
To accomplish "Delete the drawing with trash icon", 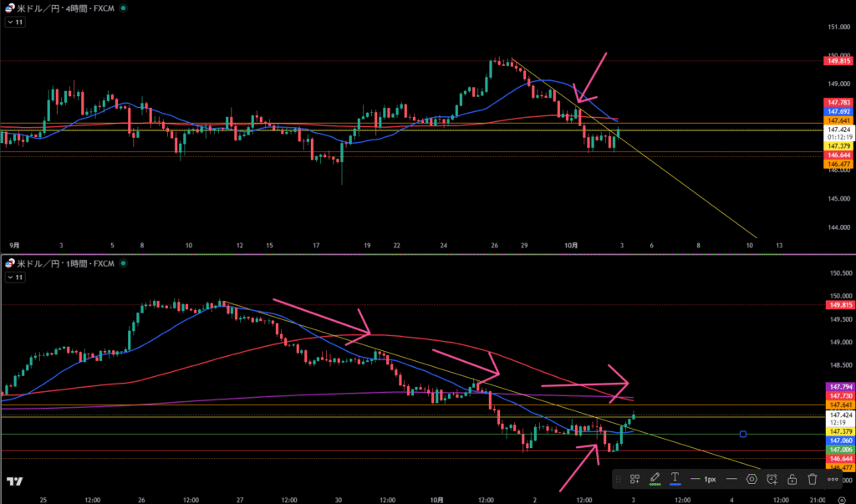I will pos(812,479).
